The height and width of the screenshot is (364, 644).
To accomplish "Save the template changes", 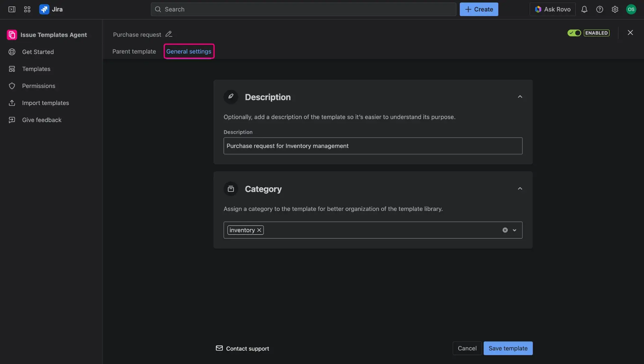I will point(508,348).
